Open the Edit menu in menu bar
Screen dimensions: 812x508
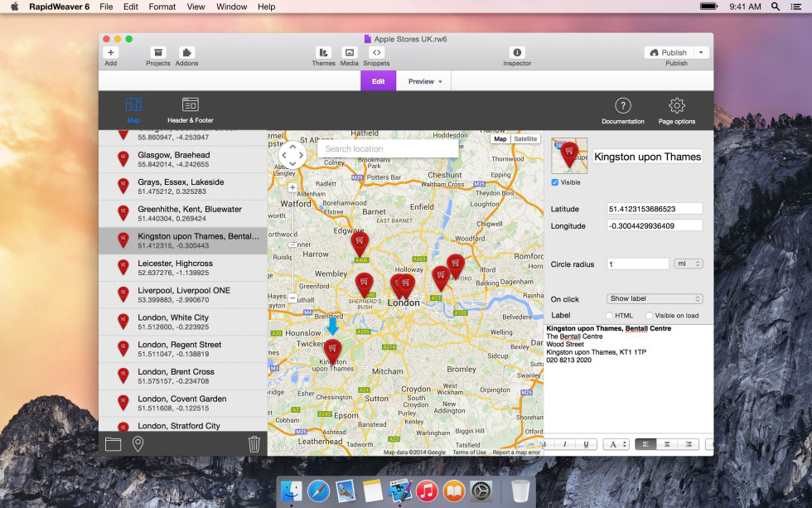point(131,7)
